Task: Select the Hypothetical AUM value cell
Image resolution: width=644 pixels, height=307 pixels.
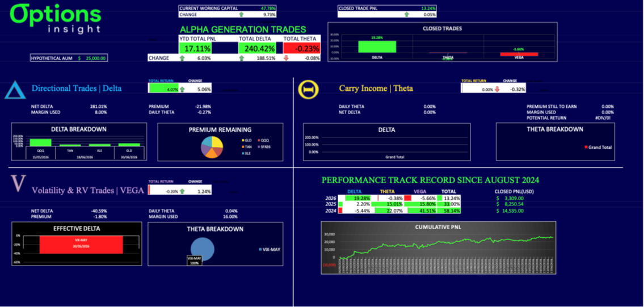Action: 91,58
